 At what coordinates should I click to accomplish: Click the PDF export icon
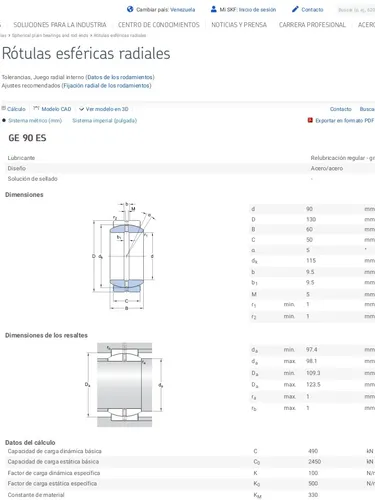click(310, 120)
